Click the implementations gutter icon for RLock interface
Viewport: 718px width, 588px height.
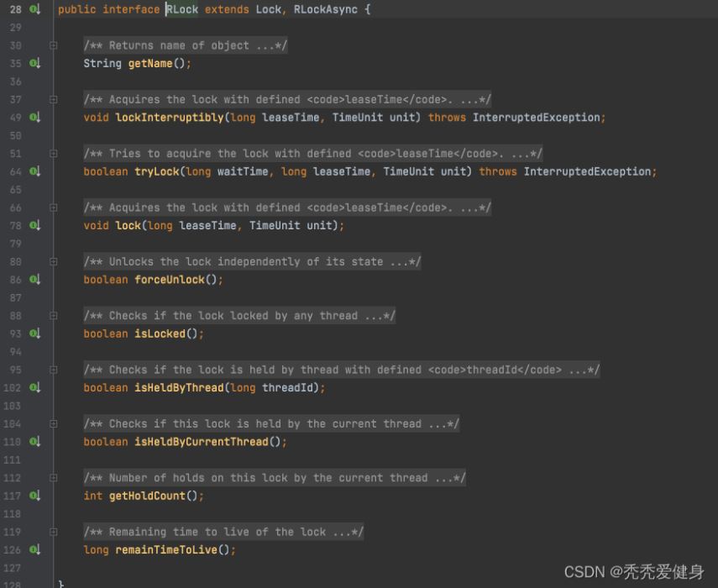pyautogui.click(x=34, y=9)
